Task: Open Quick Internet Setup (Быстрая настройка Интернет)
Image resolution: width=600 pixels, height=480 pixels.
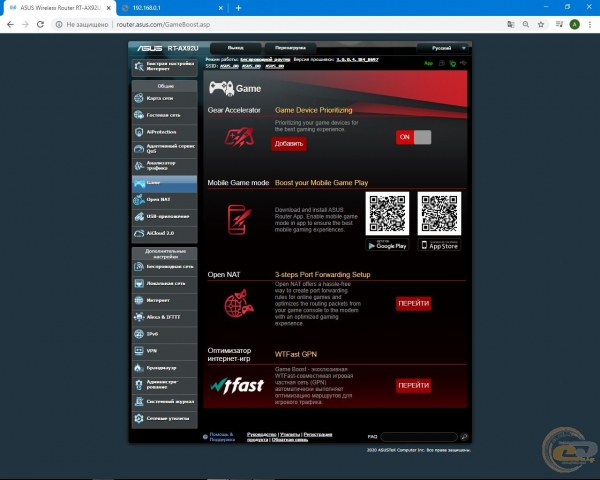Action: click(165, 67)
